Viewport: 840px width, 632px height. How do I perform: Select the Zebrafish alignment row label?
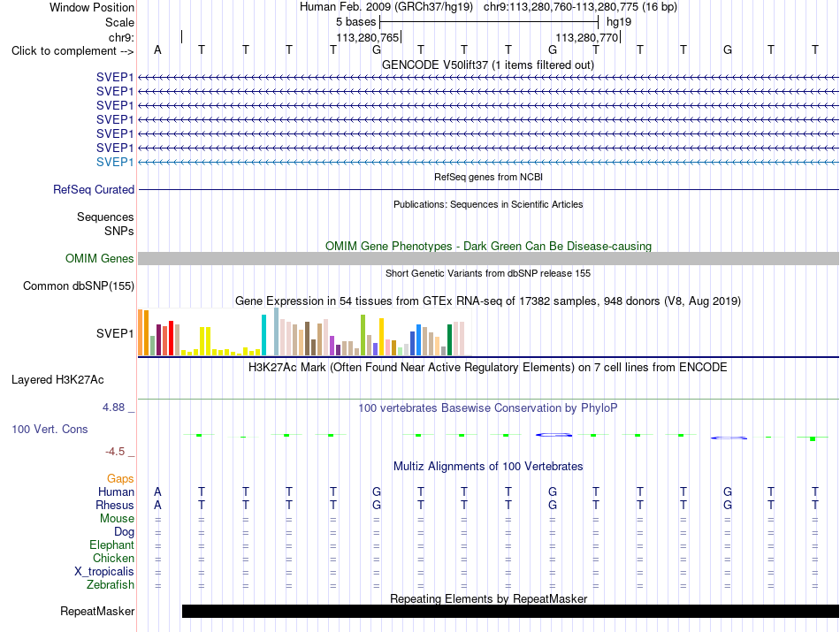[x=111, y=585]
